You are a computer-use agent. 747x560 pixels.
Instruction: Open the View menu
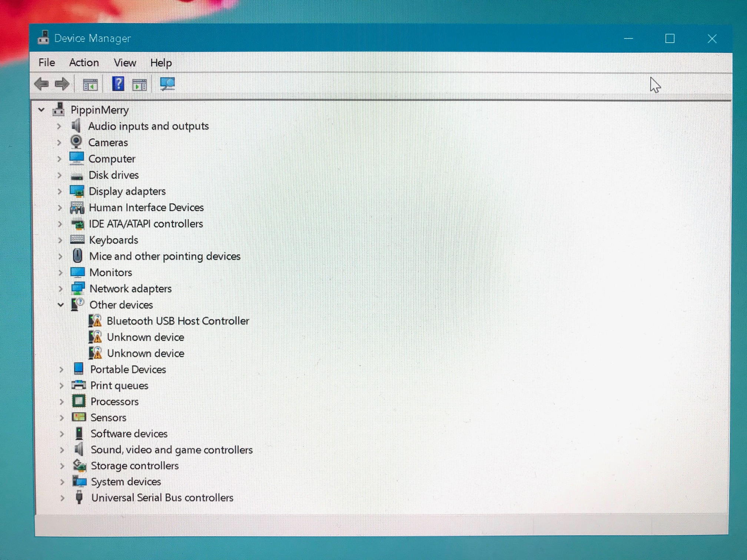125,63
